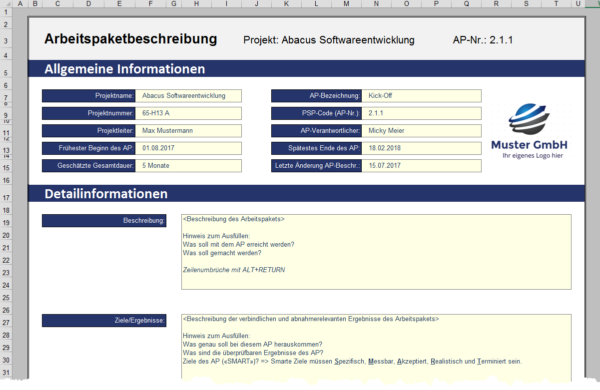Viewport: 600px width, 390px height.
Task: Click the Muster GmbH logo image
Action: pyautogui.click(x=530, y=131)
